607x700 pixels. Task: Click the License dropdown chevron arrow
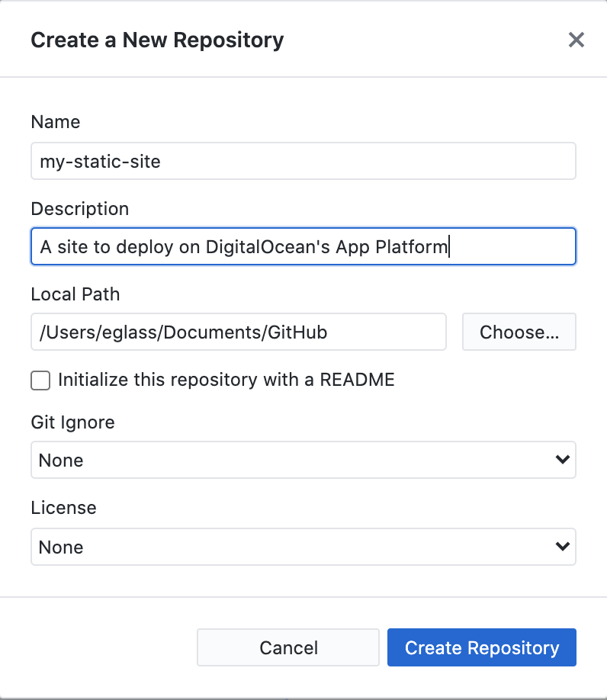coord(563,547)
